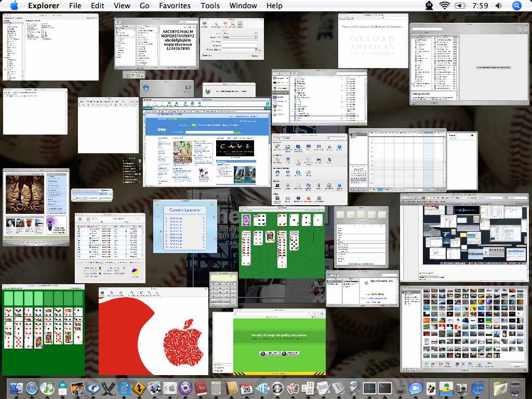Viewport: 532px width, 399px height.
Task: Click the MSN logo in Explorer window
Action: [x=163, y=129]
